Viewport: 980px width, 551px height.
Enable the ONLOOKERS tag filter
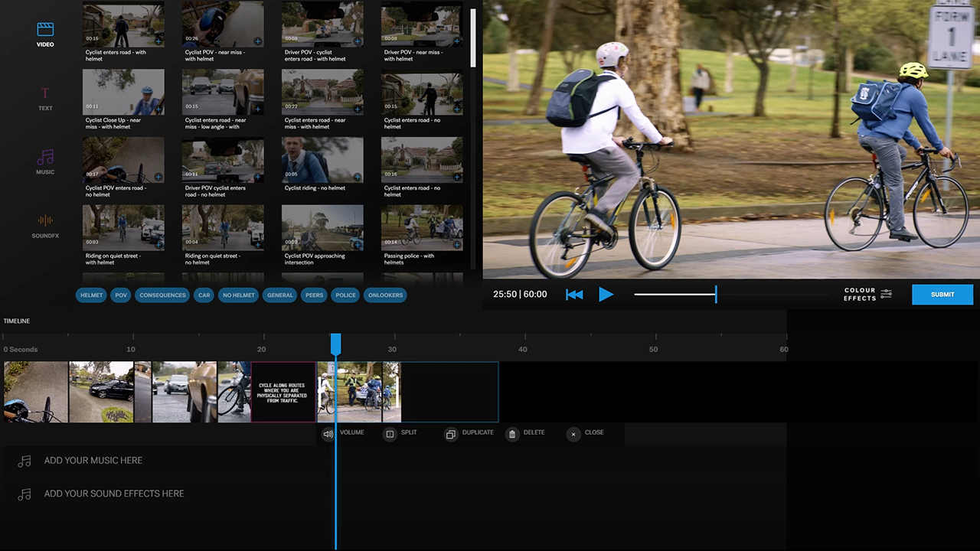point(385,295)
